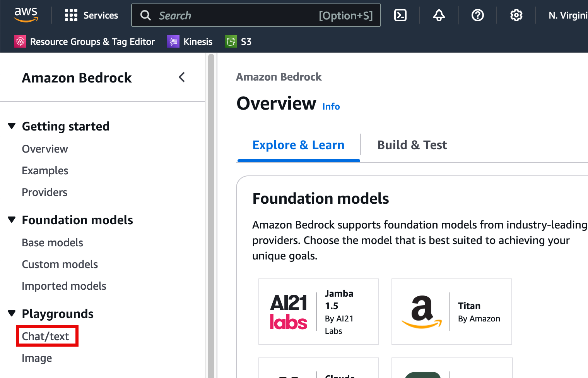Open the S3 bookmark in favorites bar
Viewport: 588px width, 378px height.
coord(238,42)
